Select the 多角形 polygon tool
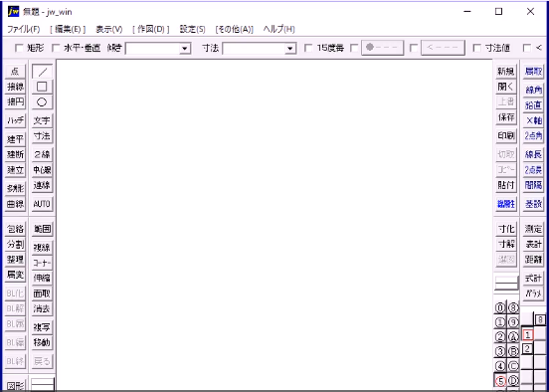The width and height of the screenshot is (549, 392). pyautogui.click(x=15, y=188)
